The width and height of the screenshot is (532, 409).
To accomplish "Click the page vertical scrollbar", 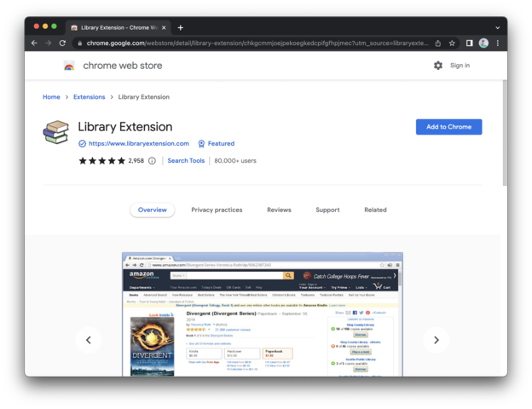I will tap(505, 133).
